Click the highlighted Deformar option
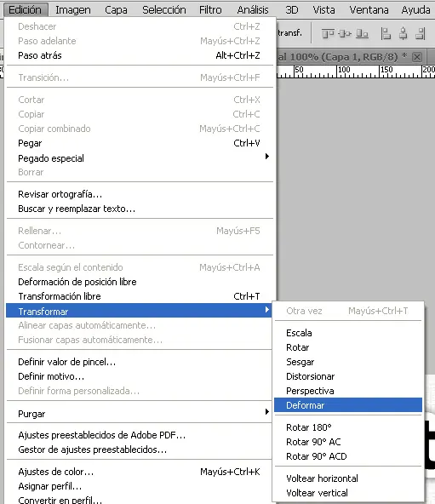Screen dimensions: 435x504 [348, 405]
